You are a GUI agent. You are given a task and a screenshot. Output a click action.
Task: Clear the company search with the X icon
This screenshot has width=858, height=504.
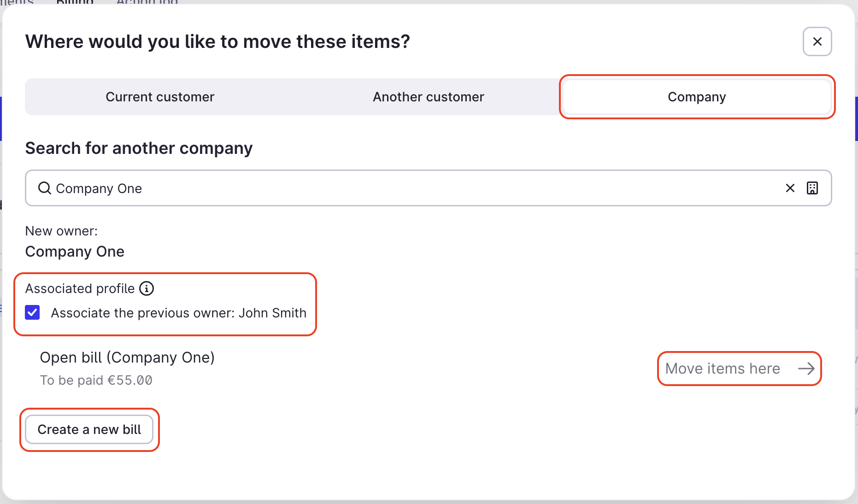click(790, 188)
